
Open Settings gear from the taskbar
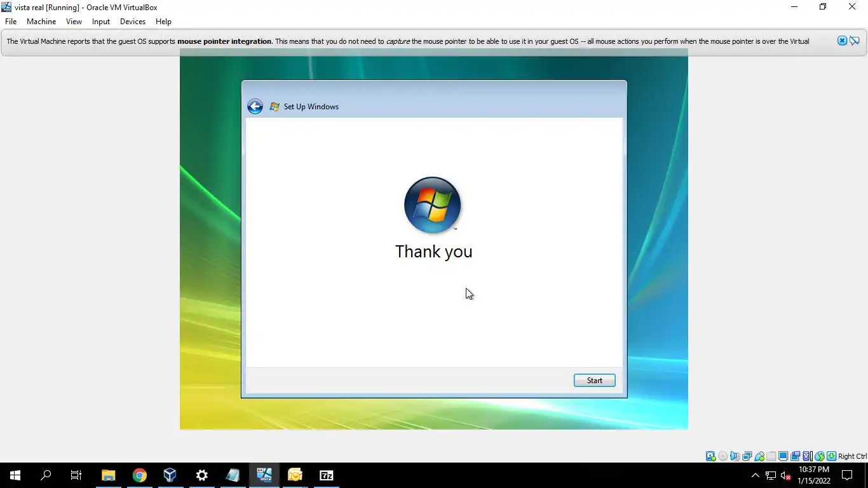[201, 475]
